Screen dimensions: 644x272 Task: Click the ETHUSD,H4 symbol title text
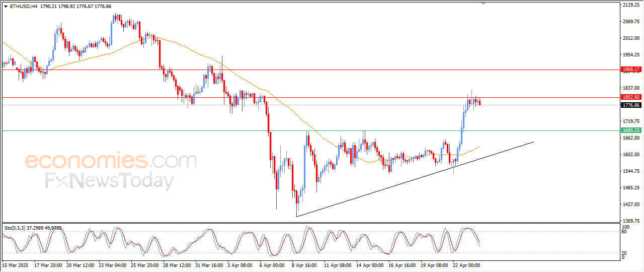pyautogui.click(x=23, y=7)
